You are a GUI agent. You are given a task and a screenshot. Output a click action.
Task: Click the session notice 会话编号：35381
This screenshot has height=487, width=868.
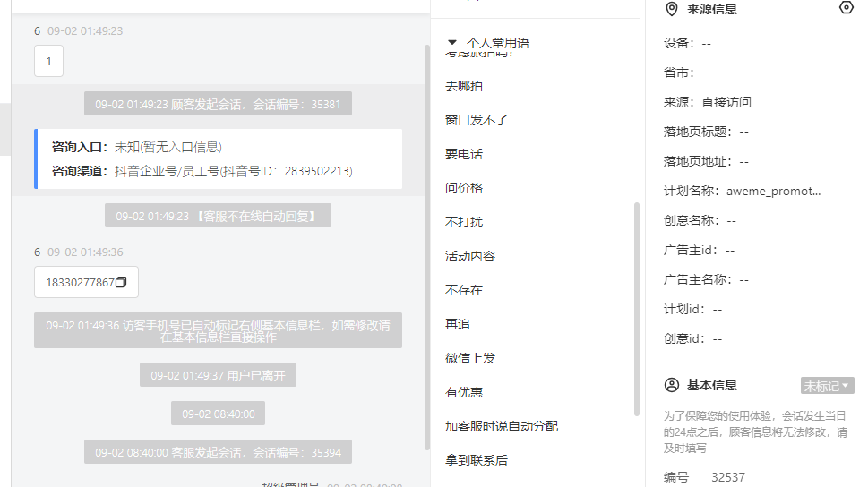click(218, 104)
